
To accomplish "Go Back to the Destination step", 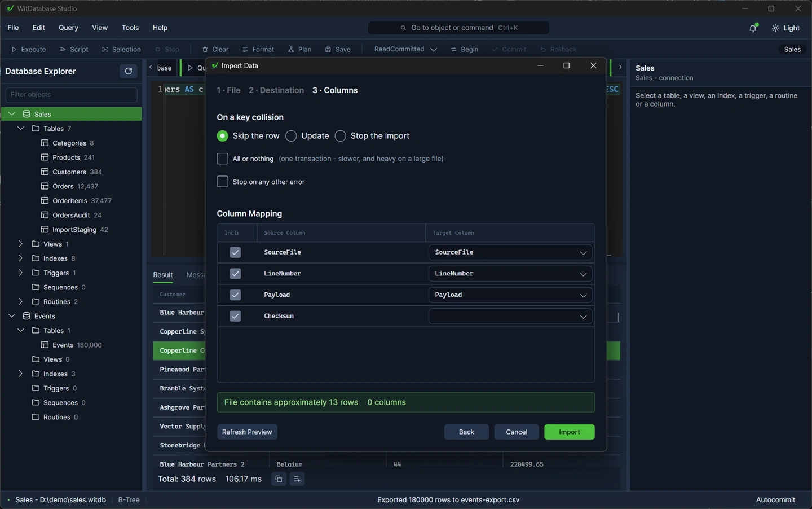I will point(466,432).
